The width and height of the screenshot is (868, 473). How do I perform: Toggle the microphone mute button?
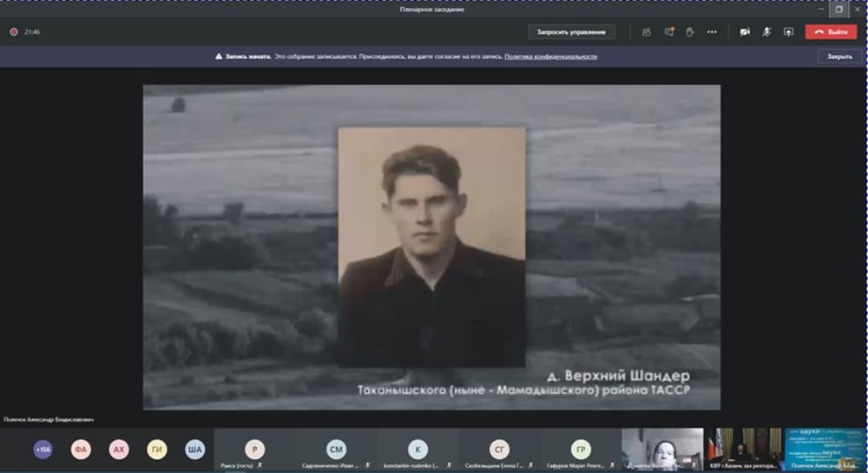tap(766, 32)
